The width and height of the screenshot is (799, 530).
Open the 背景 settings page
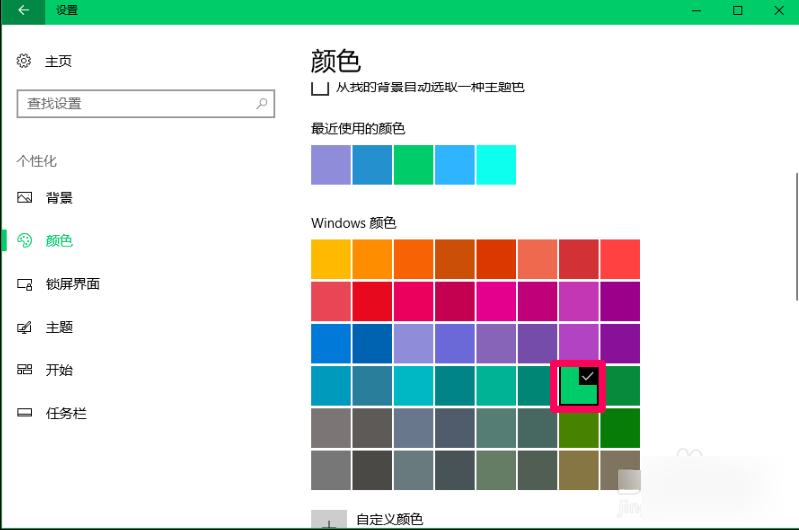click(59, 198)
